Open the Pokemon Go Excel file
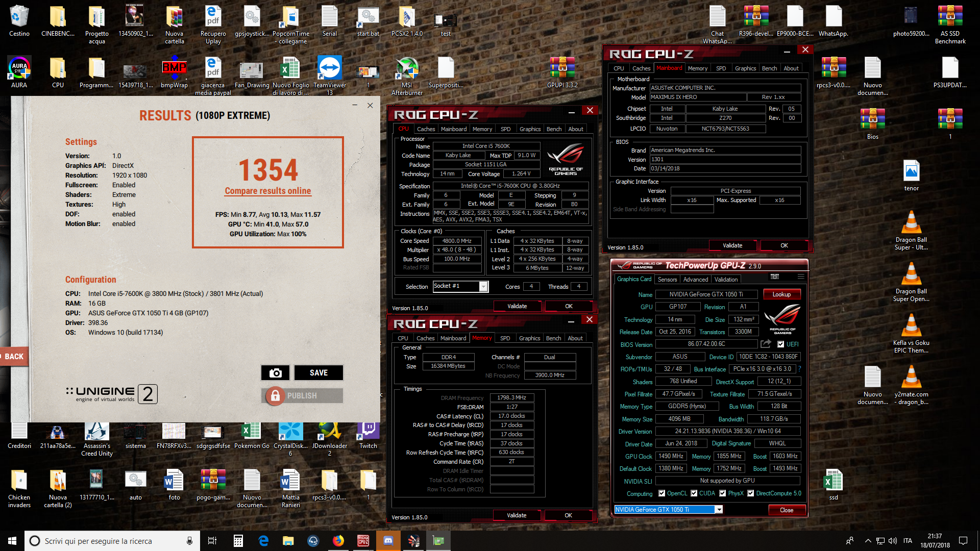This screenshot has height=551, width=980. click(x=252, y=435)
